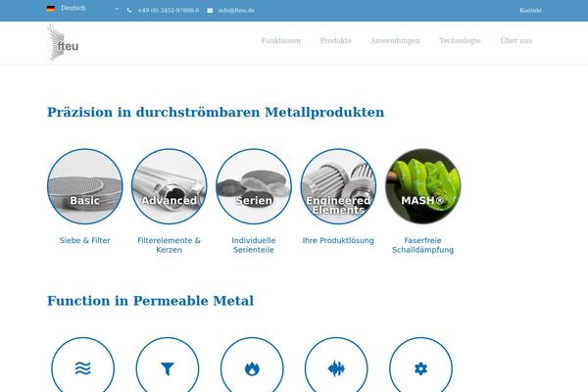Viewport: 588px width, 392px height.
Task: Click the gear cog icon
Action: coord(420,368)
